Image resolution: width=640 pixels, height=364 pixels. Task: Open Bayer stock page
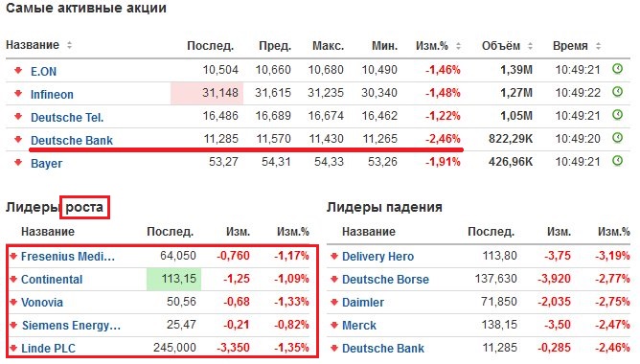(46, 163)
